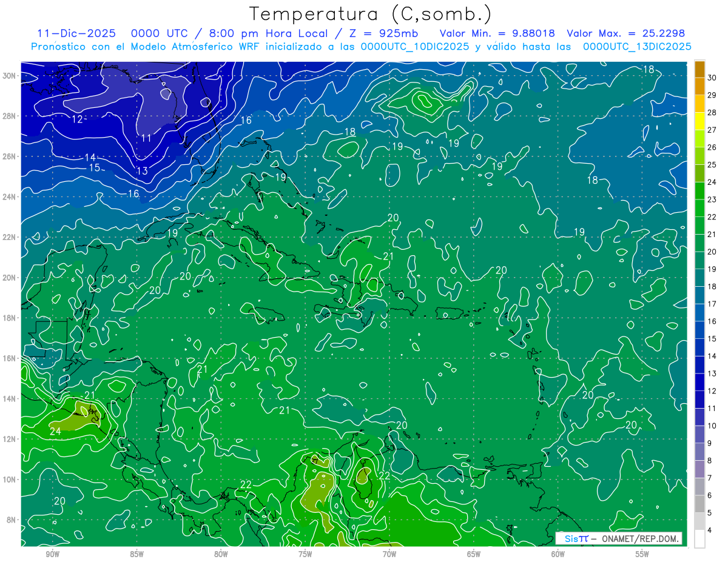728x562 pixels.
Task: Click the 70W longitude axis label
Action: coord(389,554)
